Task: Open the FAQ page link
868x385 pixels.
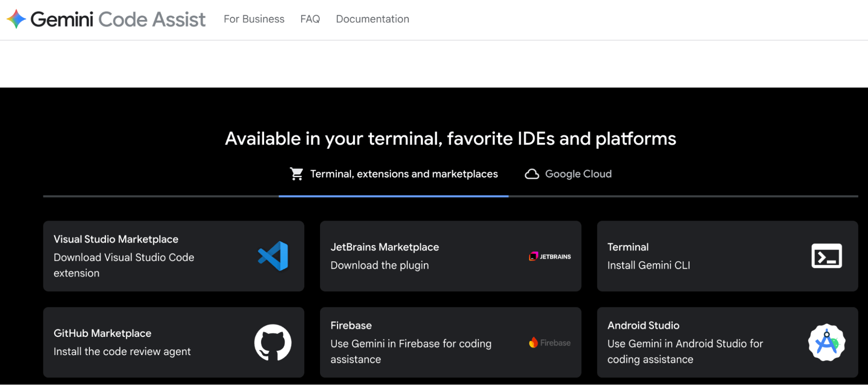Action: tap(310, 19)
